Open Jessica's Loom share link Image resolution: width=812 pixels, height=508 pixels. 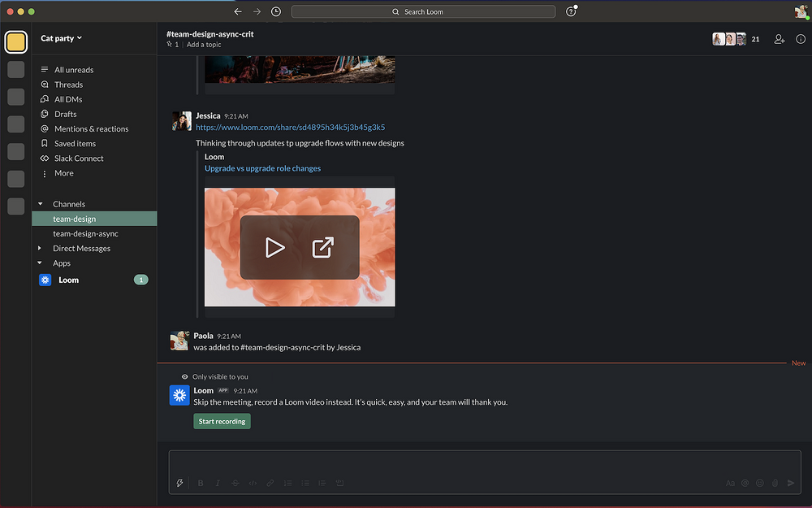290,127
